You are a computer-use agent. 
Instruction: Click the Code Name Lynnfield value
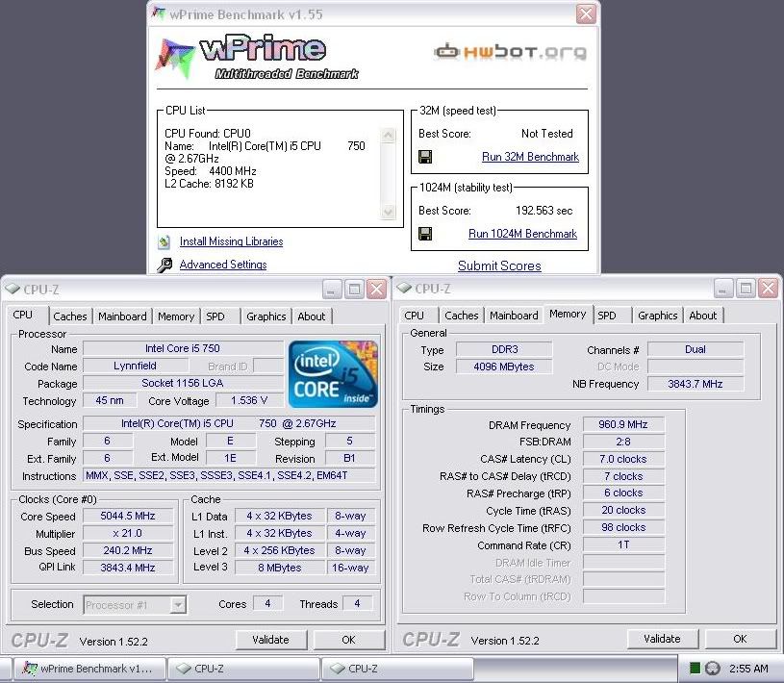135,366
